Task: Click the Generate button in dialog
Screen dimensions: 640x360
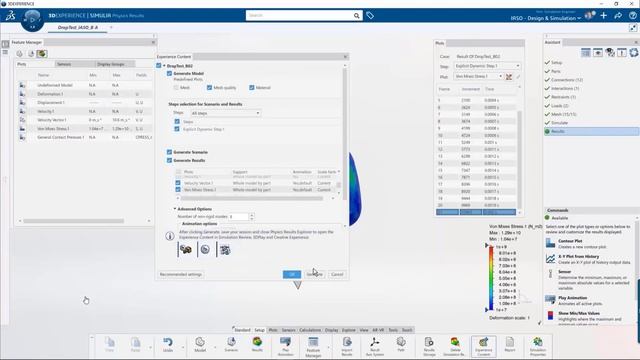Action: (315, 274)
